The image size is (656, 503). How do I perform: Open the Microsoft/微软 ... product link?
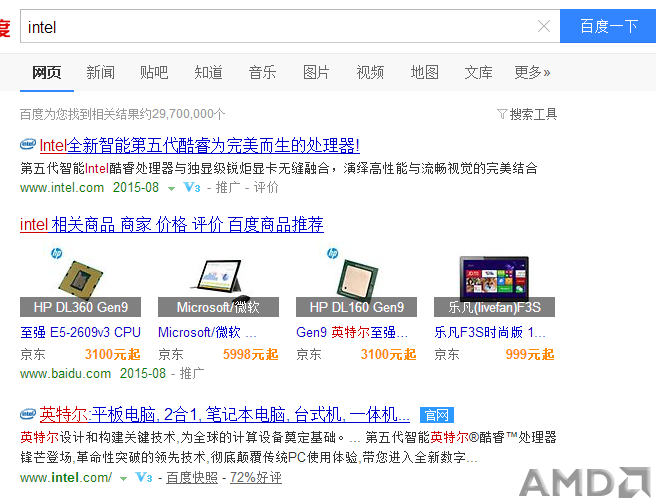pos(207,332)
